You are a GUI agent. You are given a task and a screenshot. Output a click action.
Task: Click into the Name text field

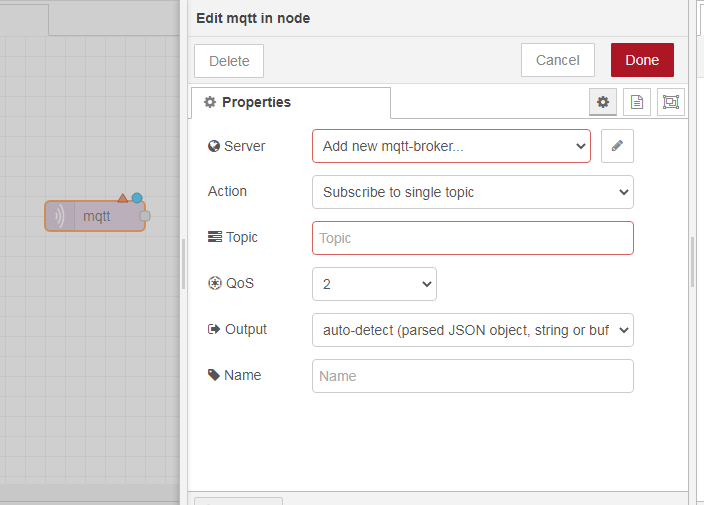(472, 376)
